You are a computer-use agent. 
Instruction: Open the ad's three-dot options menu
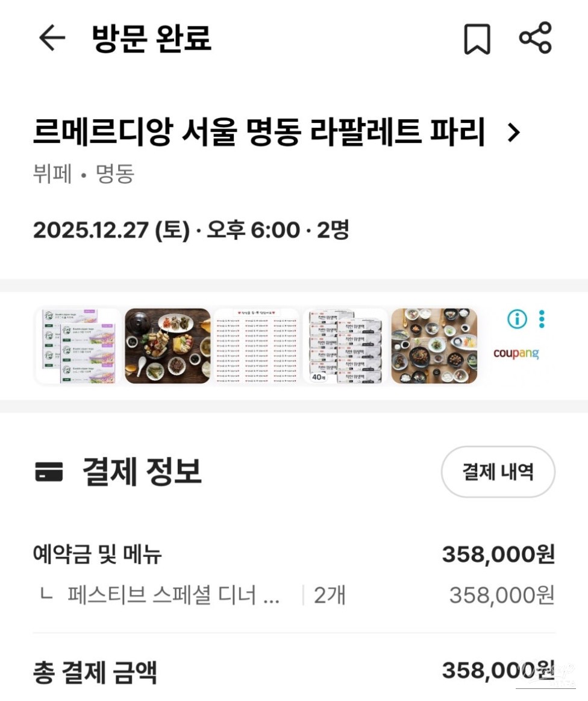click(x=542, y=319)
